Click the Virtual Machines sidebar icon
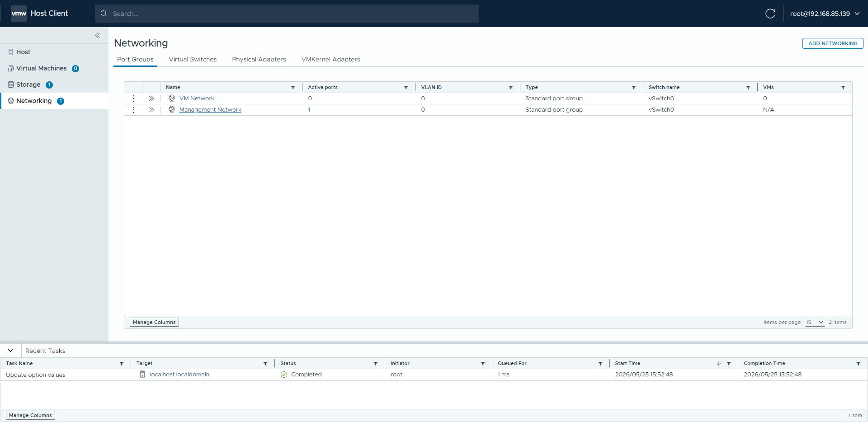The height and width of the screenshot is (422, 868). tap(11, 68)
